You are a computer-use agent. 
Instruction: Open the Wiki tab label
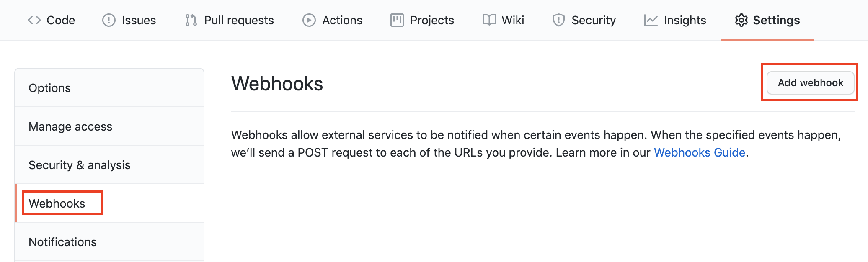[513, 20]
